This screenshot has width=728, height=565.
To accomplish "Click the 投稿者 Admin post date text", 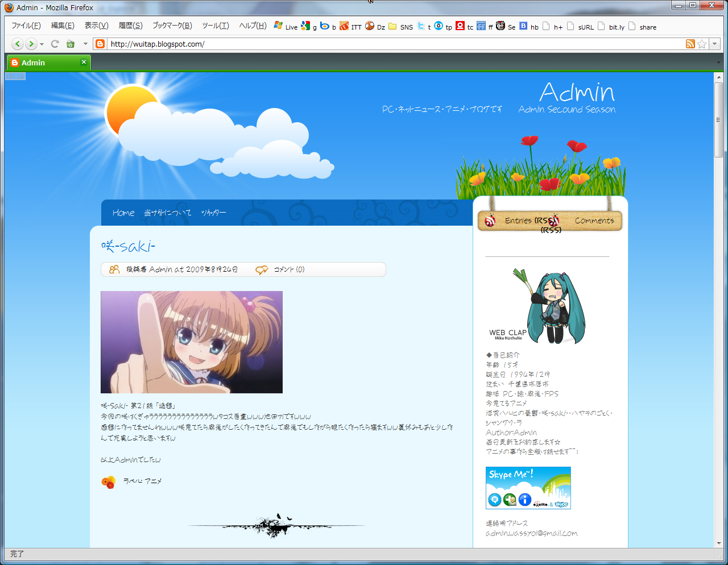I will pos(182,269).
